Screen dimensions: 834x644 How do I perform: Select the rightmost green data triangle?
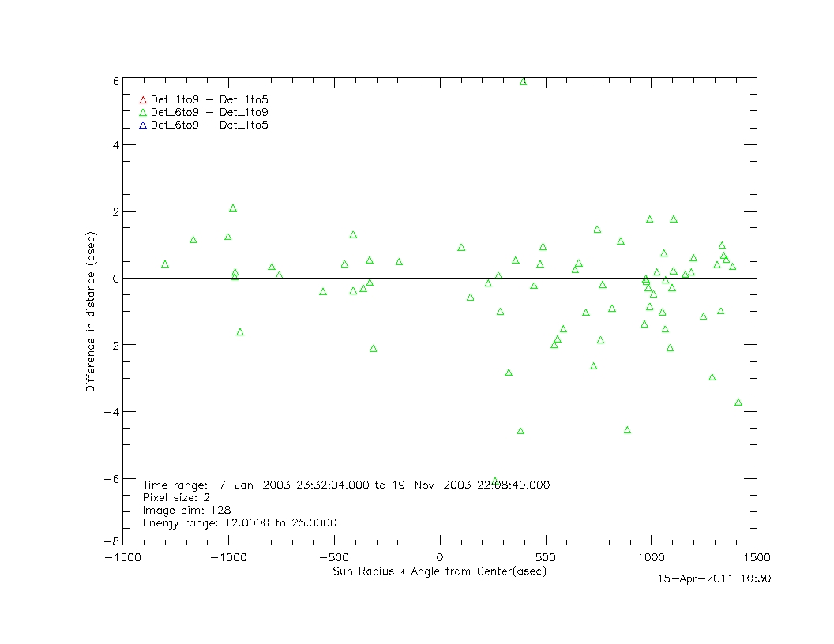738,402
